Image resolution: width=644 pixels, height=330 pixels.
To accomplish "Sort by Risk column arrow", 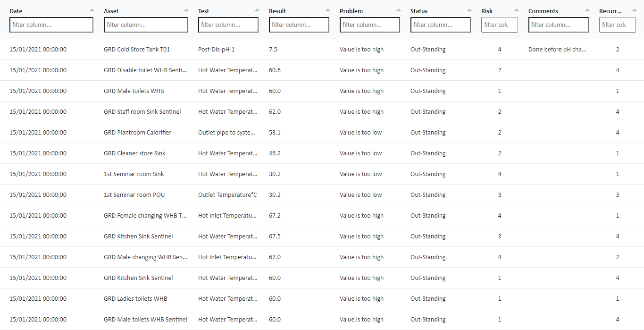I will click(516, 10).
